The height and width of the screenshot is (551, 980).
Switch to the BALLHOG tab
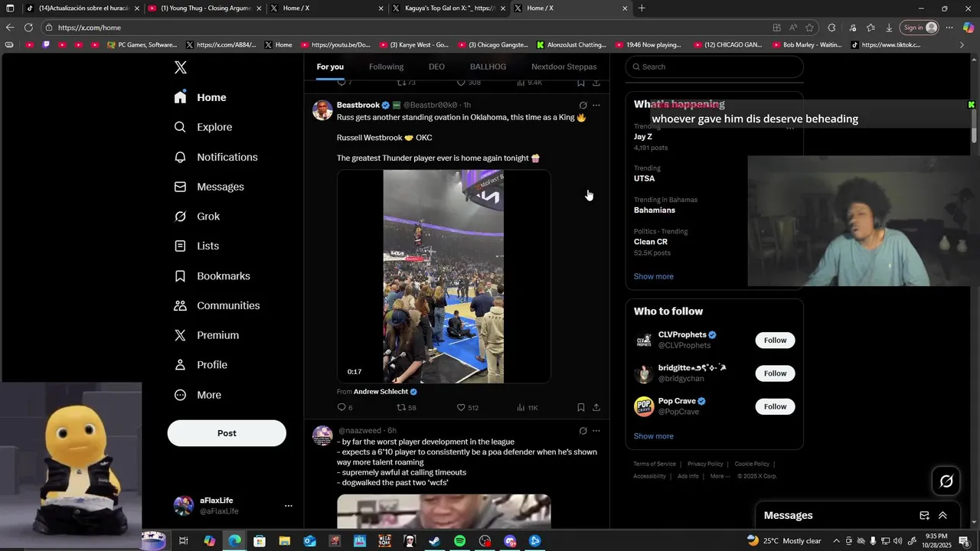pos(488,67)
